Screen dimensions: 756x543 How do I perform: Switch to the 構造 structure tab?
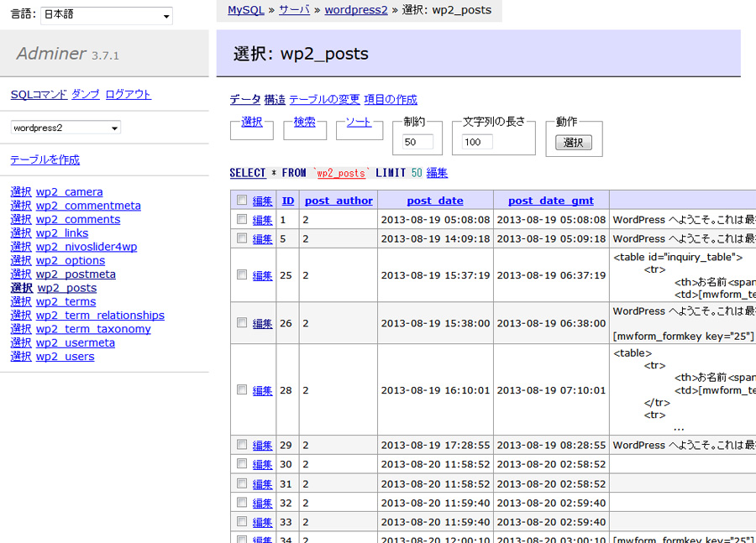tap(275, 100)
